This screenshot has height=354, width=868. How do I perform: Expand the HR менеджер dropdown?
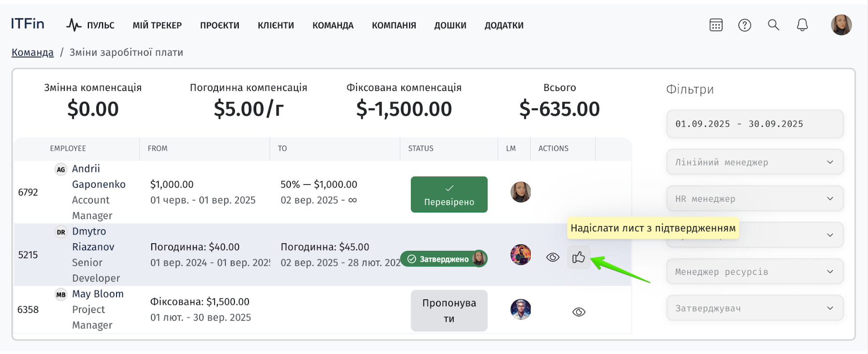(x=754, y=198)
